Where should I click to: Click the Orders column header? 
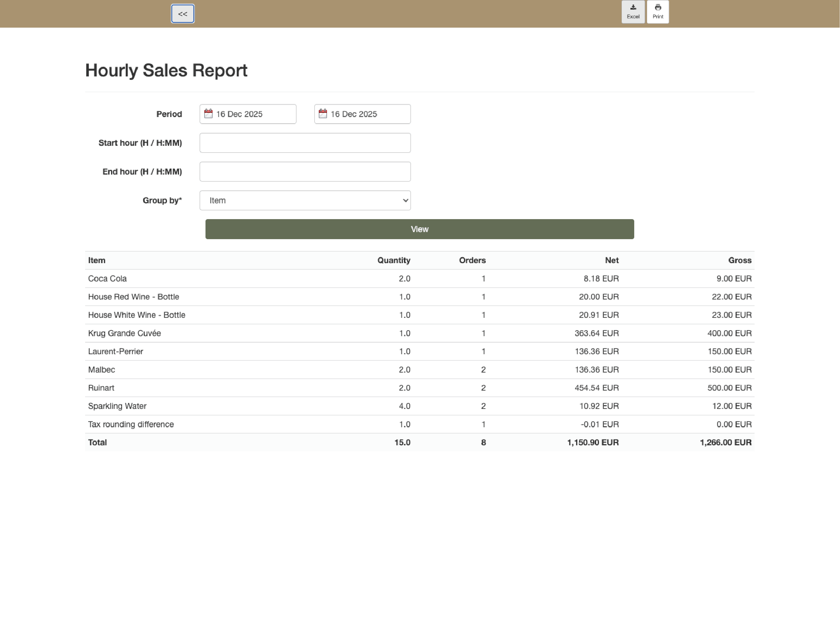(472, 260)
